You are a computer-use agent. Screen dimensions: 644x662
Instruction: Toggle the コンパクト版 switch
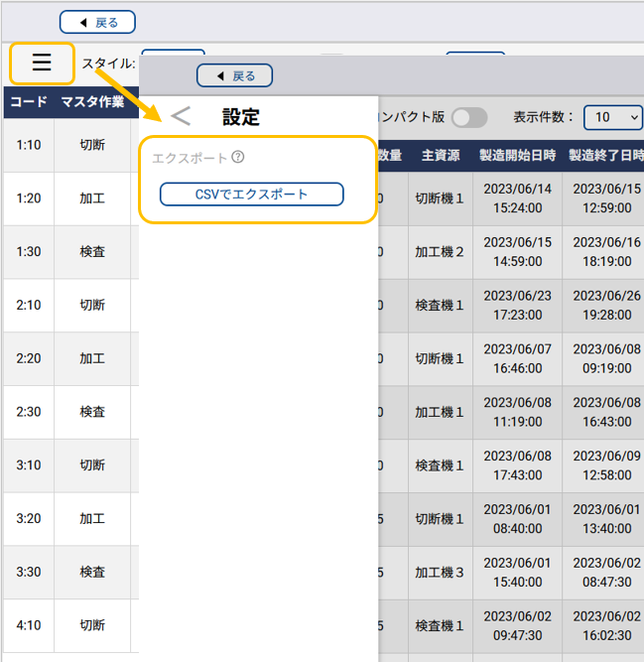[x=469, y=116]
